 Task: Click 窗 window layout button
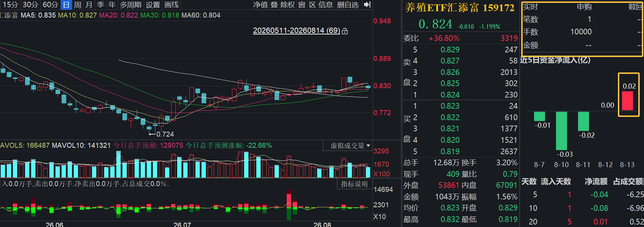click(302, 5)
